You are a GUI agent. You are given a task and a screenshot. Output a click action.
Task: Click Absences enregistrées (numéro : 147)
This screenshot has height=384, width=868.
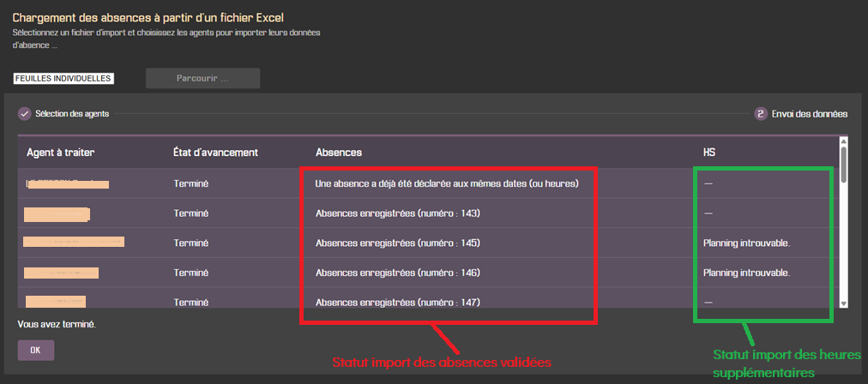point(397,303)
